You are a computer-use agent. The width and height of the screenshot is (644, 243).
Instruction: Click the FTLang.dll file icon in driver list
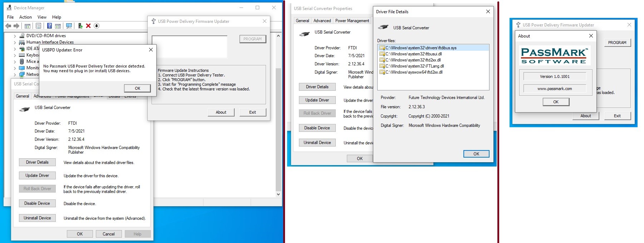point(382,66)
